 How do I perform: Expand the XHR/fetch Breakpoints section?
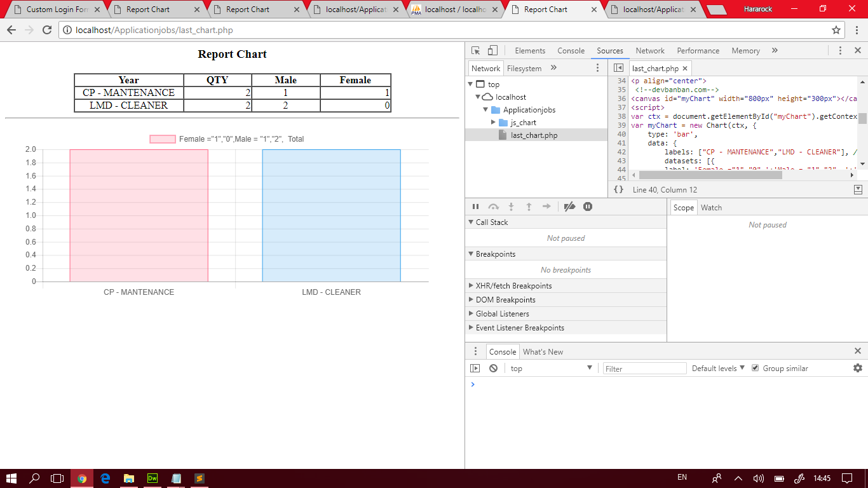513,286
